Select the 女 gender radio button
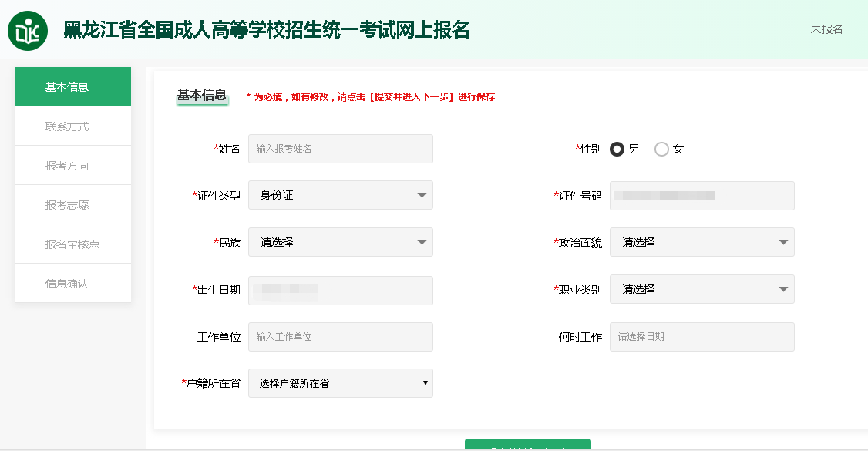The height and width of the screenshot is (451, 868). click(661, 150)
